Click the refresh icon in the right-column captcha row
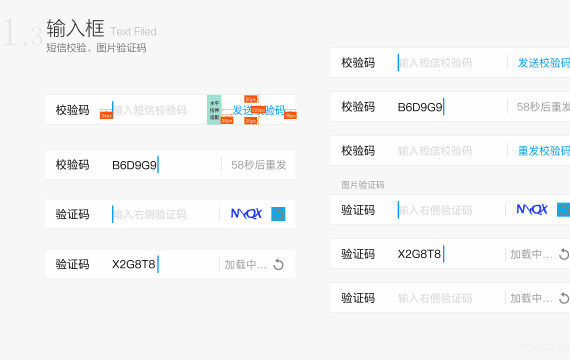570x360 pixels. (563, 210)
